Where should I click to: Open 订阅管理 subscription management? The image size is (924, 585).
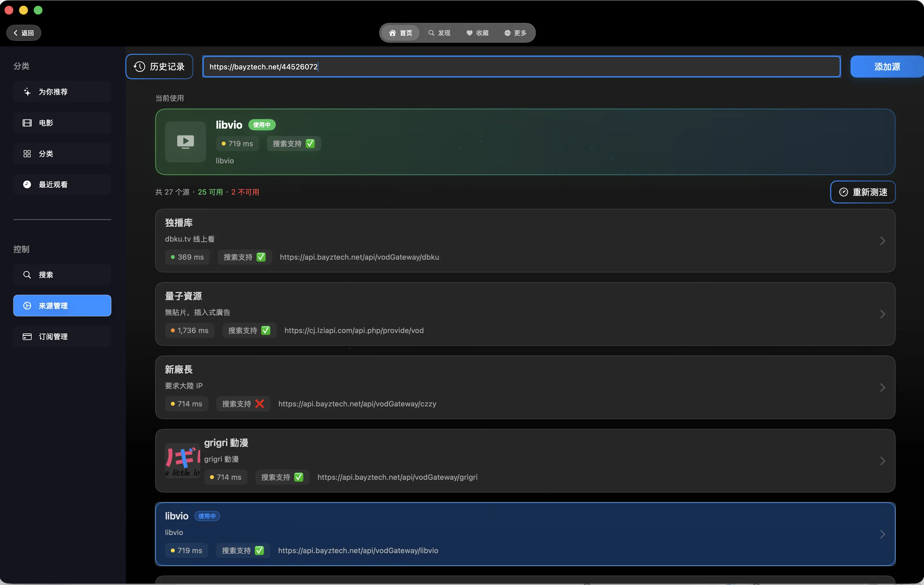(62, 337)
